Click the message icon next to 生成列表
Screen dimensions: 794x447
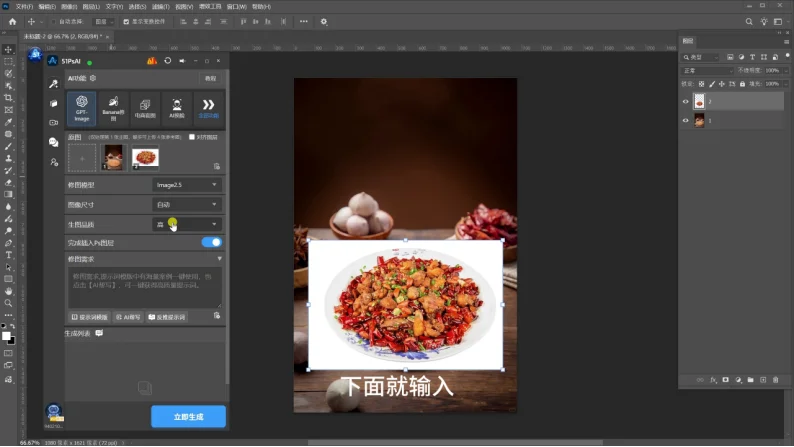tap(99, 333)
